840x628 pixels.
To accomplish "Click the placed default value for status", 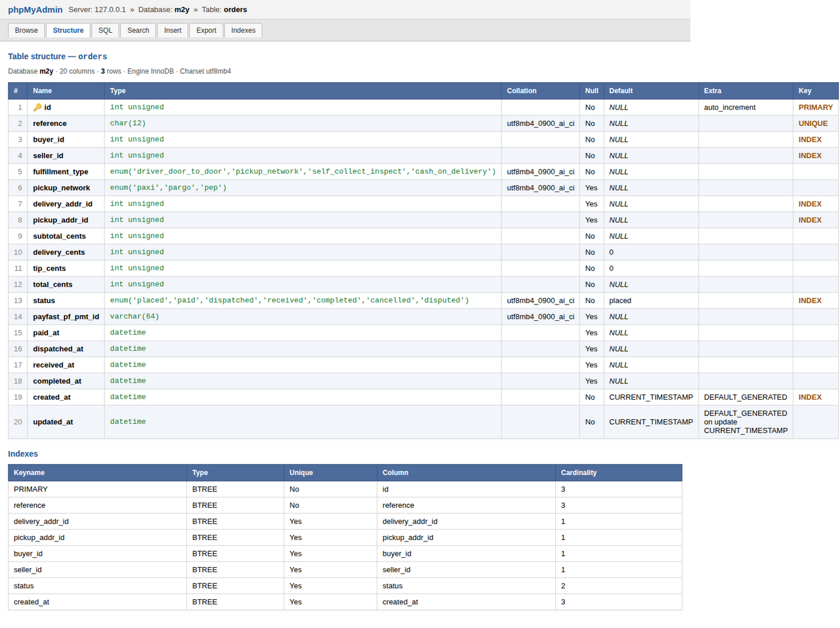I will tap(620, 301).
